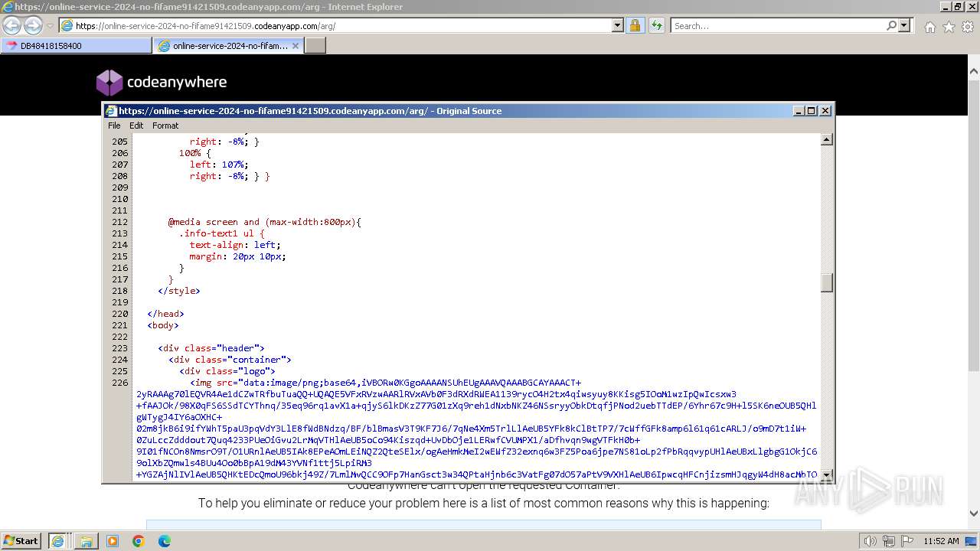Open a new blank tab

coord(315,45)
